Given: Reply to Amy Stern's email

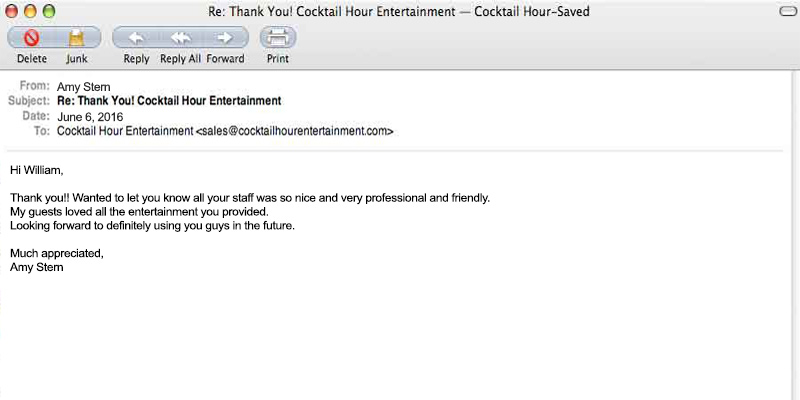Looking at the screenshot, I should pos(136,39).
